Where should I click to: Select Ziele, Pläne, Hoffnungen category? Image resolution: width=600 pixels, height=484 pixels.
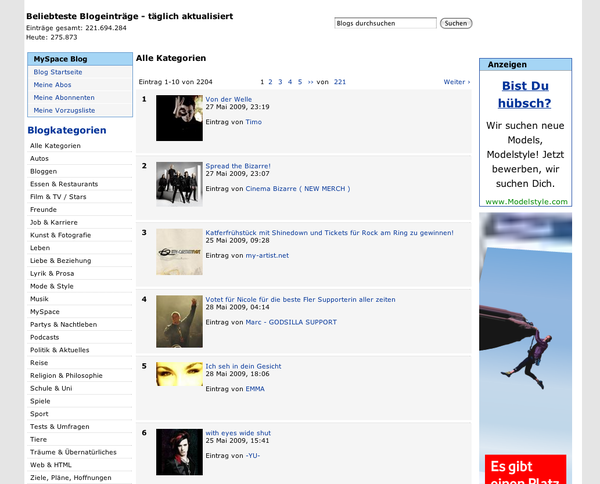click(x=71, y=478)
